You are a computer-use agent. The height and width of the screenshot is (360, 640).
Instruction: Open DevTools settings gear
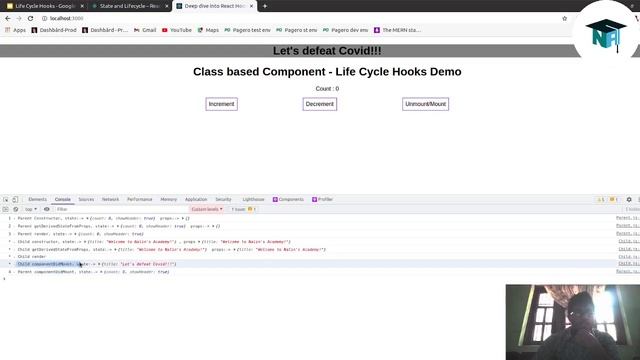click(x=629, y=200)
